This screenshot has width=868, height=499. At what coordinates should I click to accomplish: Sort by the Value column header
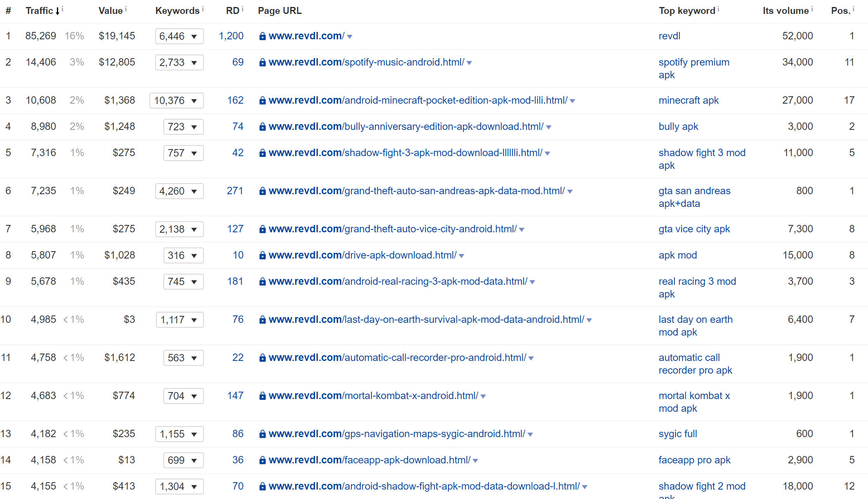[111, 11]
